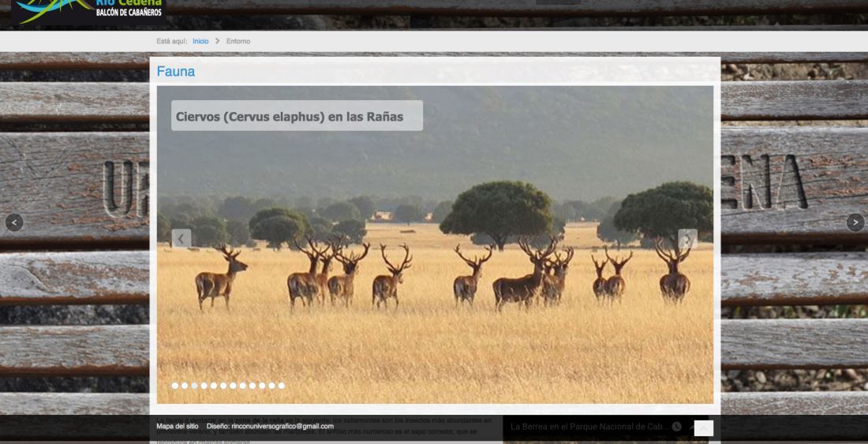868x444 pixels.
Task: Open the Río Cedena Balcón de Cabañeros logo
Action: [88, 11]
